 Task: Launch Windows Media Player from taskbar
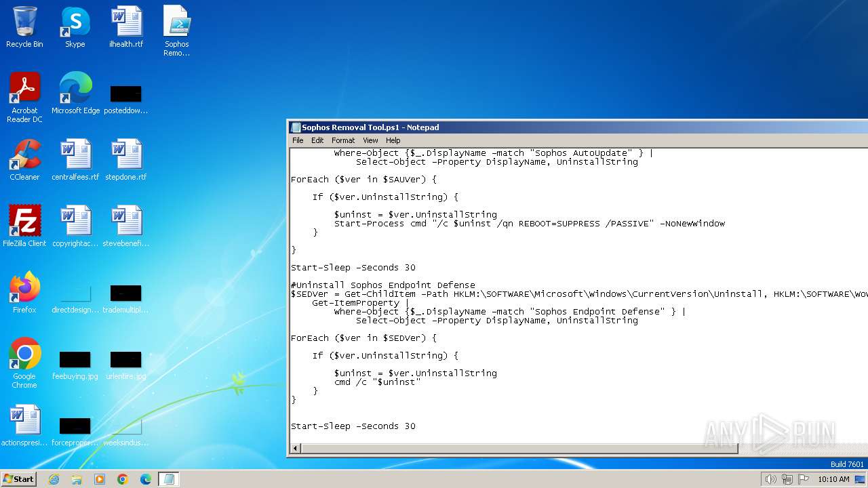(100, 479)
